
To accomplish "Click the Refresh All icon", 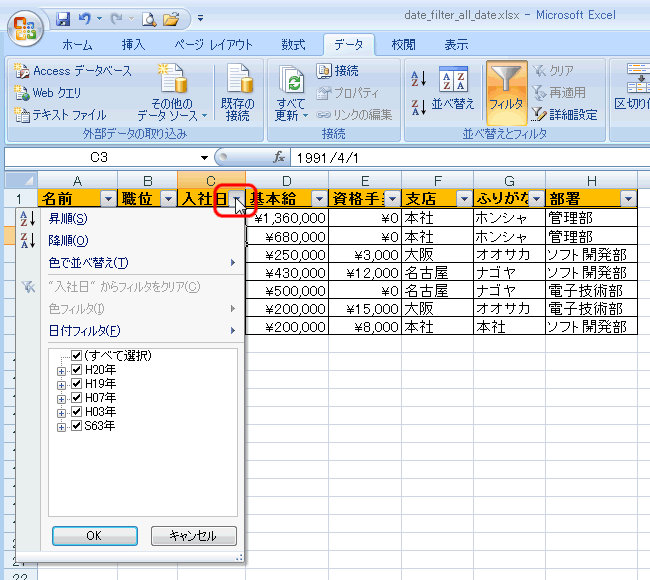I will click(291, 93).
